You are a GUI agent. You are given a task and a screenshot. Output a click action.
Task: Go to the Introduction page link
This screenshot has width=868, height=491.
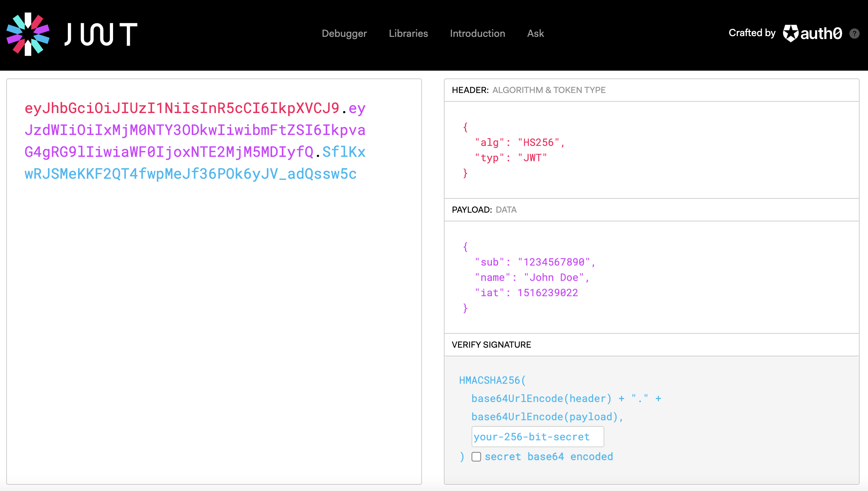tap(477, 34)
